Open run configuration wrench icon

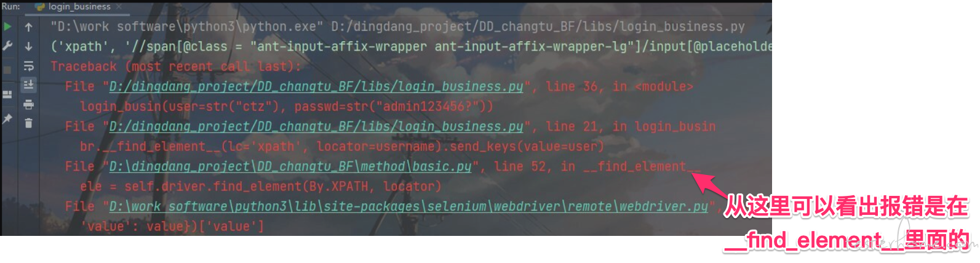(7, 46)
